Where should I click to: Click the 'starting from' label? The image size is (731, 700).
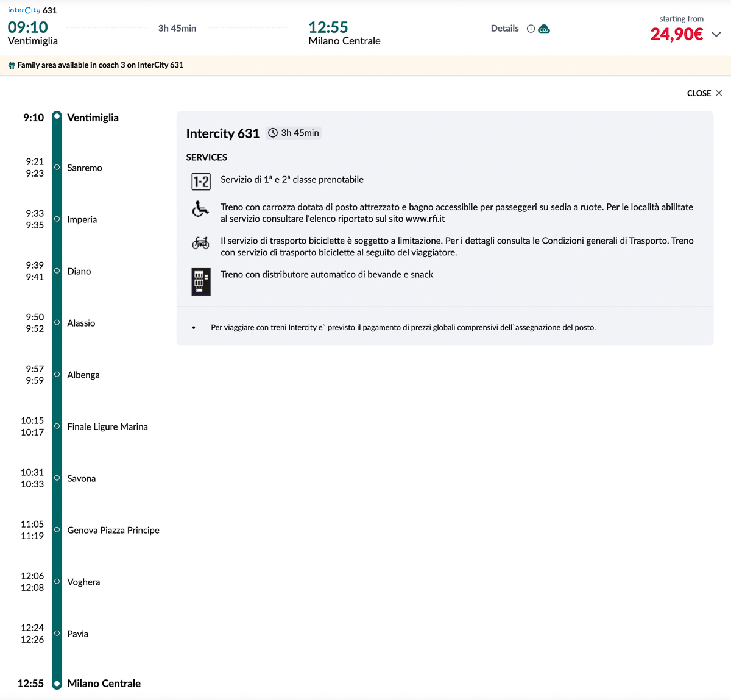(x=681, y=19)
